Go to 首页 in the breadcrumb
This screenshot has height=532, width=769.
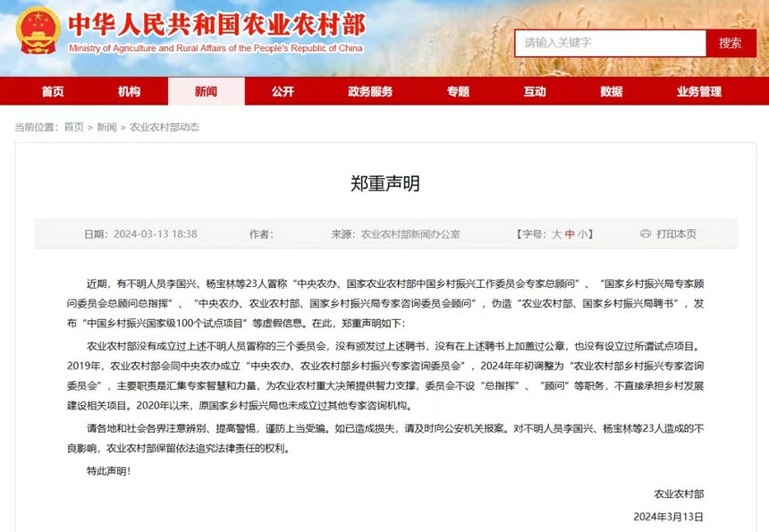click(x=74, y=127)
